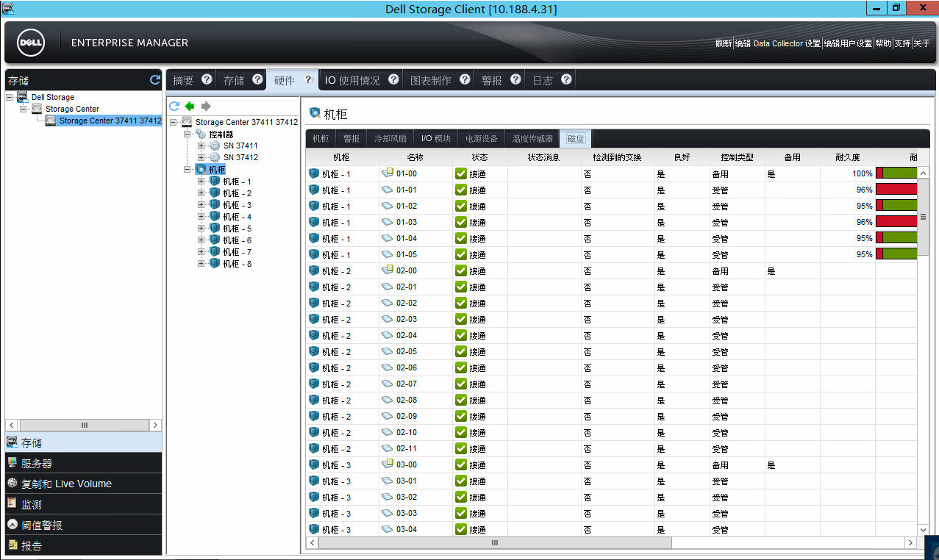Expand 机柜 - 1 in hardware tree
This screenshot has height=560, width=939.
(201, 181)
